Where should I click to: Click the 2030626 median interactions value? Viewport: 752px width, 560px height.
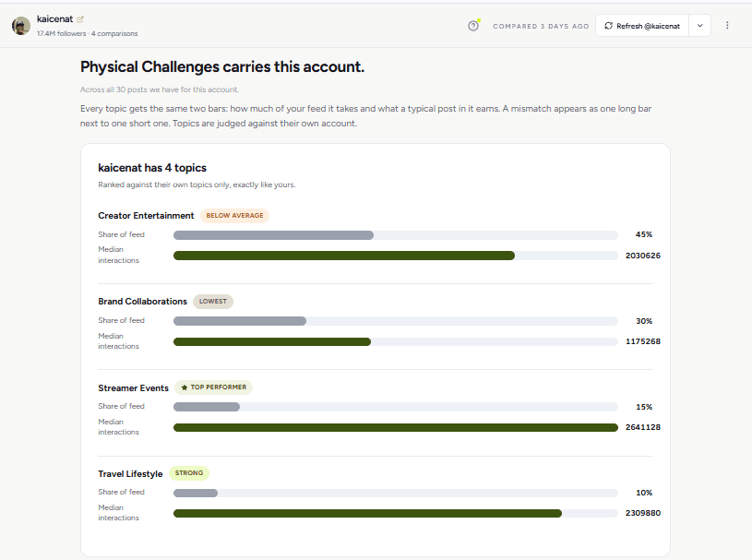[x=642, y=256]
